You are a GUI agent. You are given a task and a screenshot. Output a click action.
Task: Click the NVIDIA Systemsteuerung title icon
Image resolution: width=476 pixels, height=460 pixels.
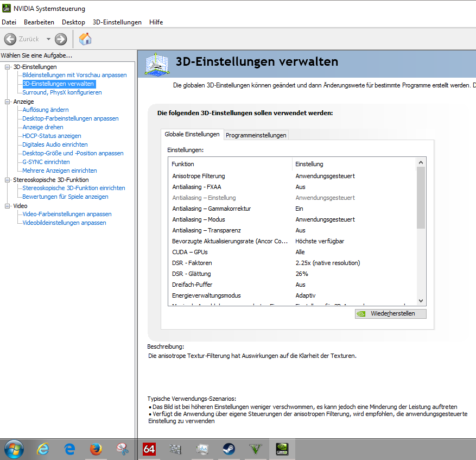pyautogui.click(x=7, y=9)
